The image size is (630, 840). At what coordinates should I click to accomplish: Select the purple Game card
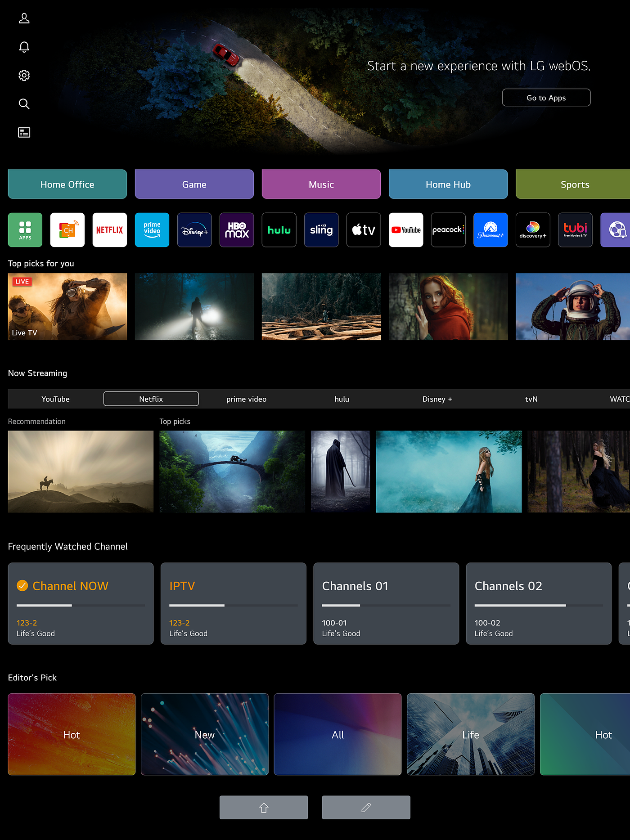(x=194, y=184)
